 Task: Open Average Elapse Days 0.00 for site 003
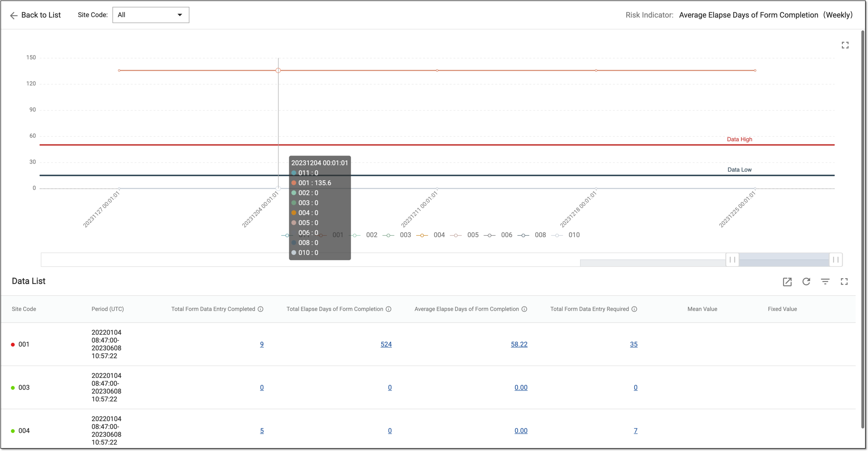click(x=521, y=388)
